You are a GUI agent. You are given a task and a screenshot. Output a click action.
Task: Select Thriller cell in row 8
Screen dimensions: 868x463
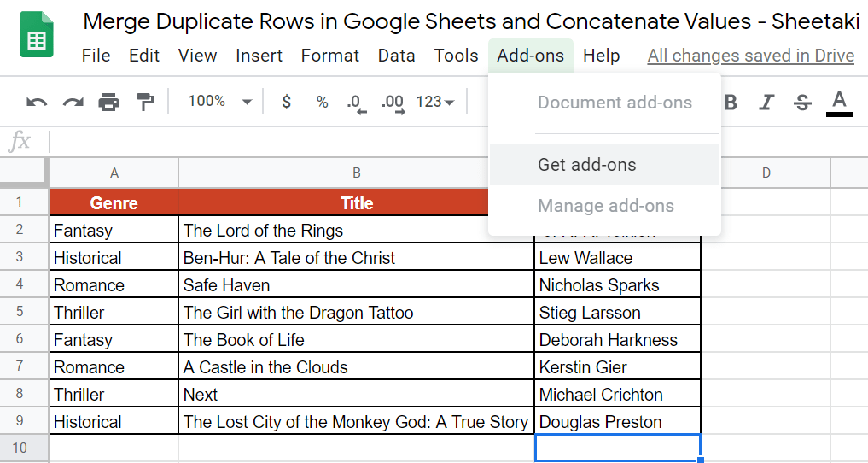coord(114,394)
